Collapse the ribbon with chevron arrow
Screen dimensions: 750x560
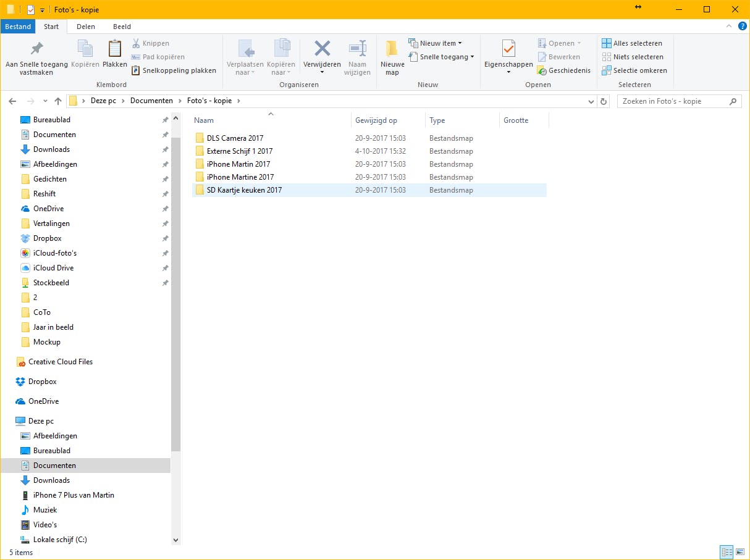point(730,27)
